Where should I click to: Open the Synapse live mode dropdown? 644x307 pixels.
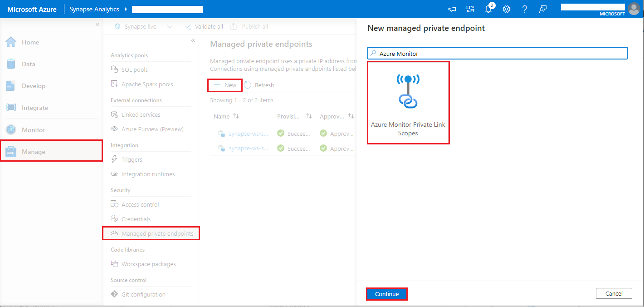coord(170,26)
